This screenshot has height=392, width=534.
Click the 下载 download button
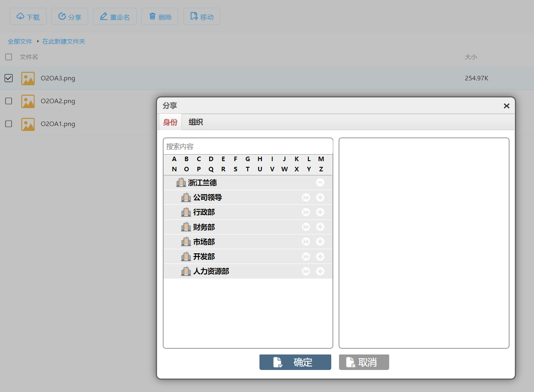click(28, 17)
